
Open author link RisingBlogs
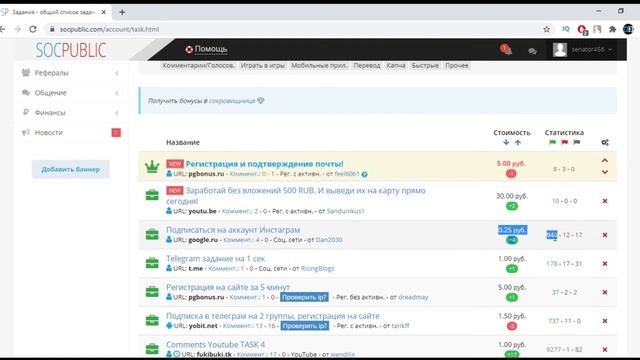click(x=317, y=268)
